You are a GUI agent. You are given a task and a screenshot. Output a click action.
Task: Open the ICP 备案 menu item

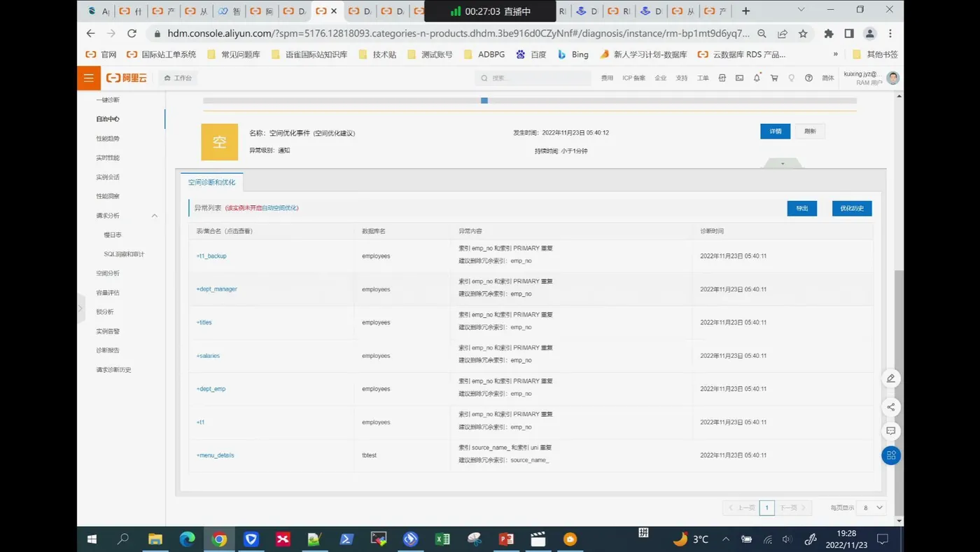coord(633,78)
